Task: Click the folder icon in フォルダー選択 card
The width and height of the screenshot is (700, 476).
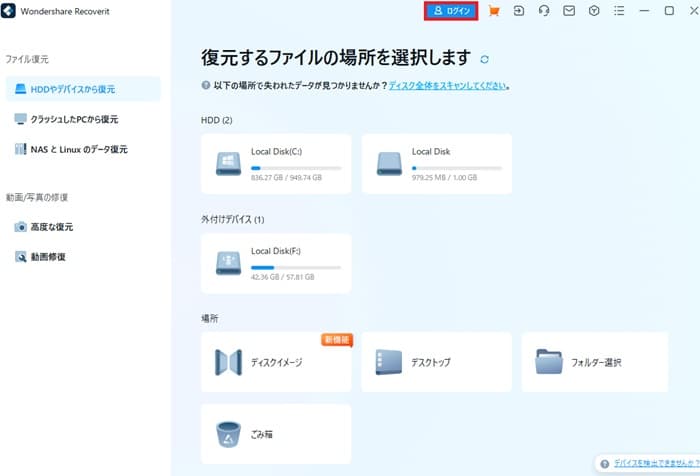Action: (x=549, y=362)
